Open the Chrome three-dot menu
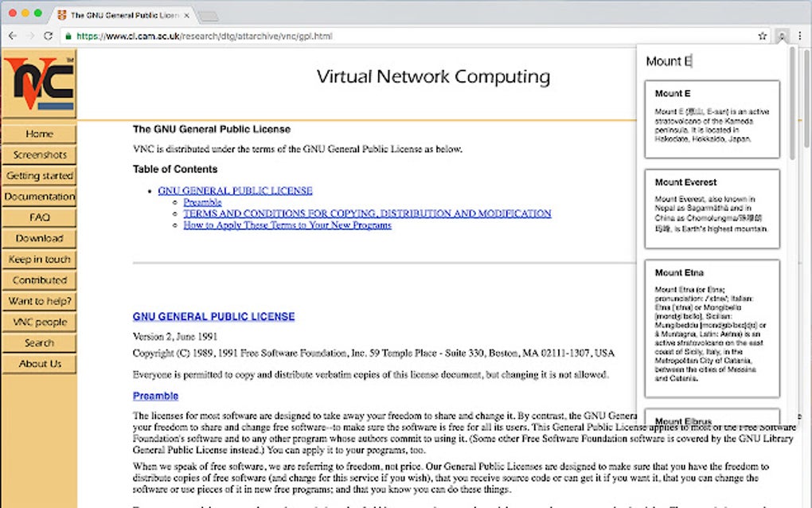This screenshot has width=812, height=508. [x=800, y=36]
